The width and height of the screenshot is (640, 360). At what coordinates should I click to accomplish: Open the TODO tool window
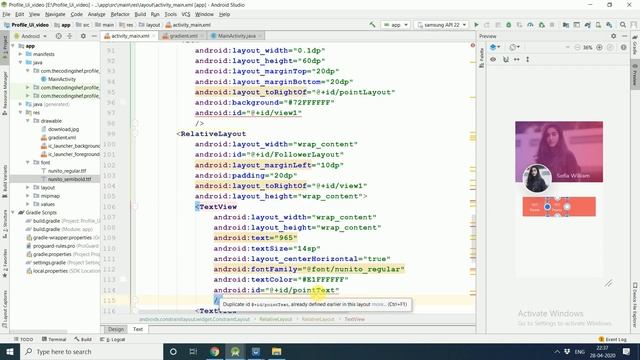click(24, 339)
